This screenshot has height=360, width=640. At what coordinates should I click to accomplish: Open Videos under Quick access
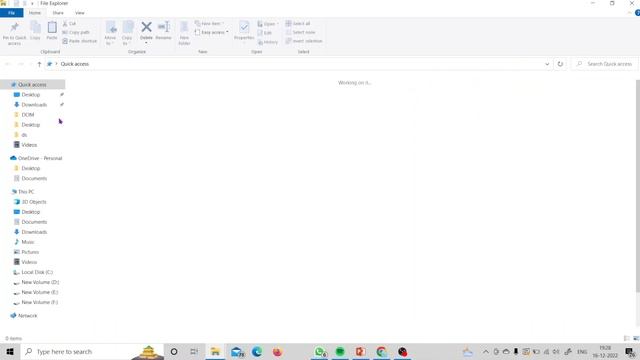coord(29,145)
